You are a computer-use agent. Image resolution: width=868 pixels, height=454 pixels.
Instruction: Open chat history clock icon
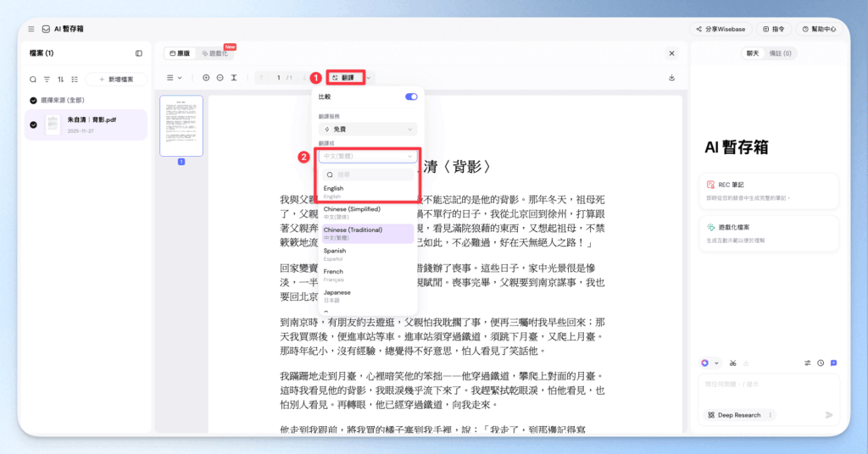coord(821,363)
